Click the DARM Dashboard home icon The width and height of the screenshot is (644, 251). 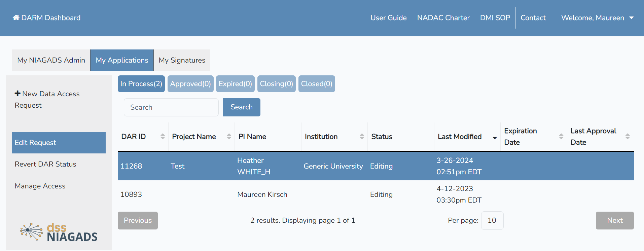(16, 17)
